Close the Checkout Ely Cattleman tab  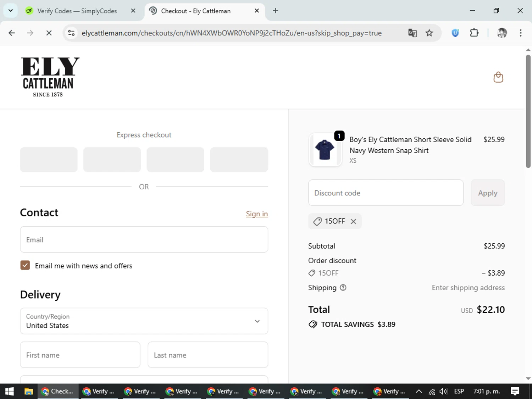257,11
